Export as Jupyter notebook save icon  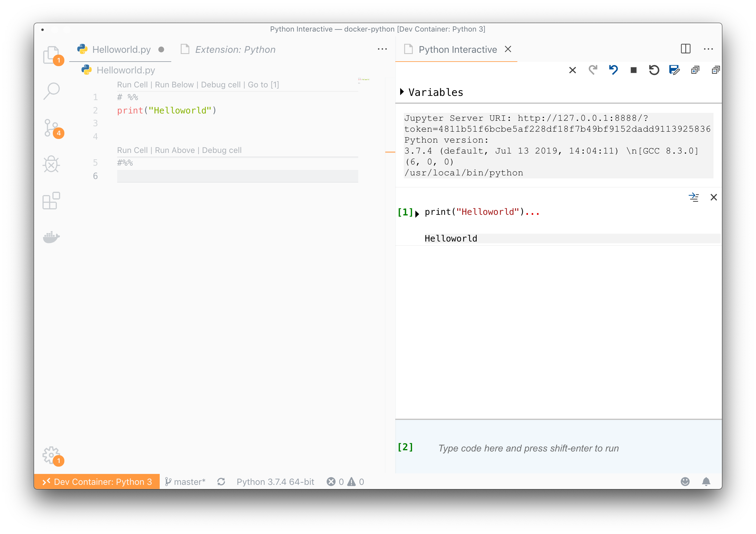click(x=674, y=70)
